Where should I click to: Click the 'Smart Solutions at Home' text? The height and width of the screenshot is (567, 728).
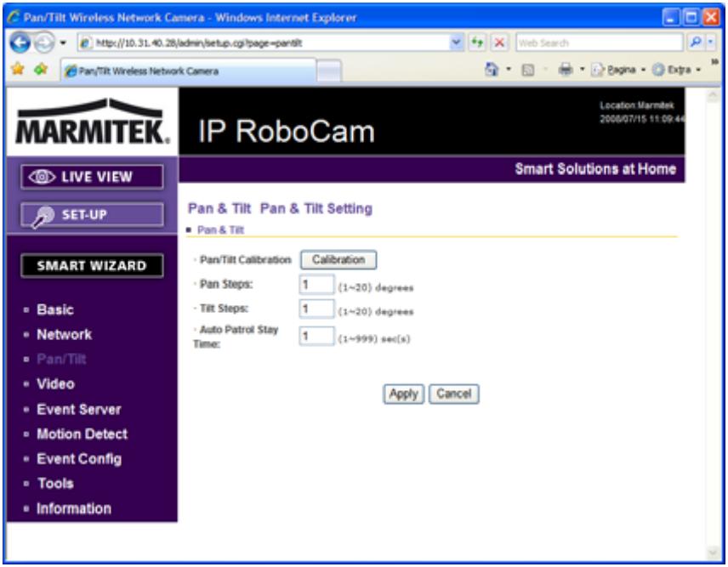[595, 169]
